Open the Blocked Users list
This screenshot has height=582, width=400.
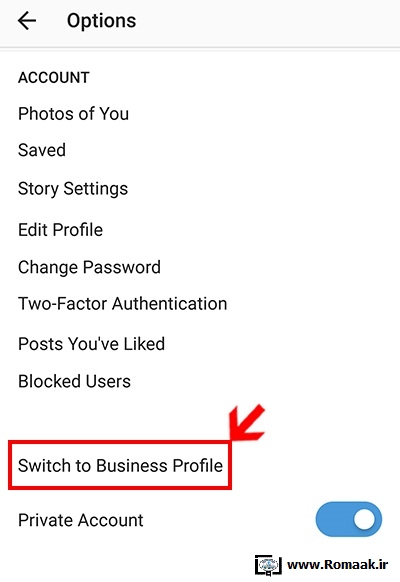[x=75, y=382]
